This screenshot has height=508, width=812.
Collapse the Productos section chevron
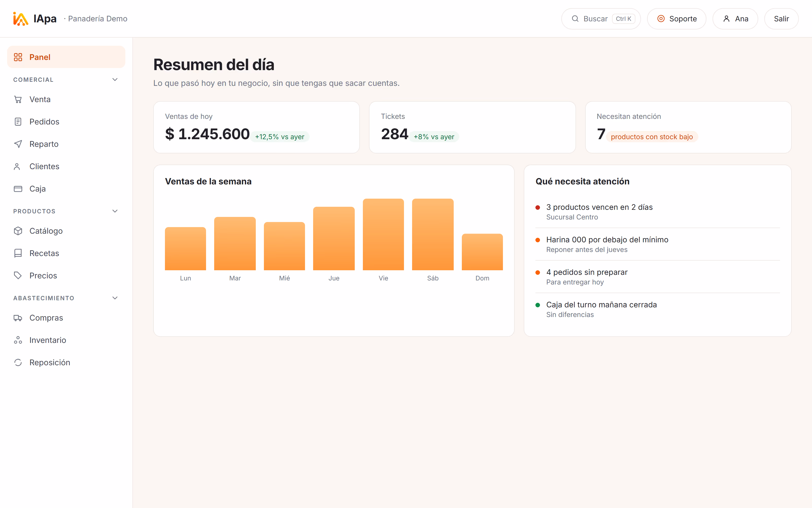coord(115,211)
